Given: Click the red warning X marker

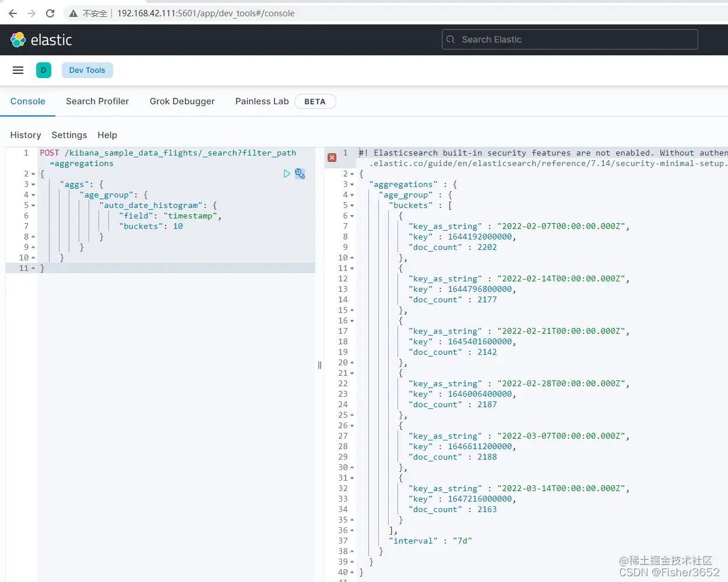Looking at the screenshot, I should (332, 157).
